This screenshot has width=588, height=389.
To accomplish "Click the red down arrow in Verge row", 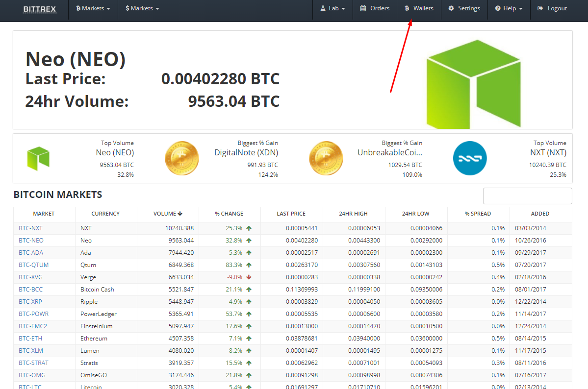I will [249, 277].
